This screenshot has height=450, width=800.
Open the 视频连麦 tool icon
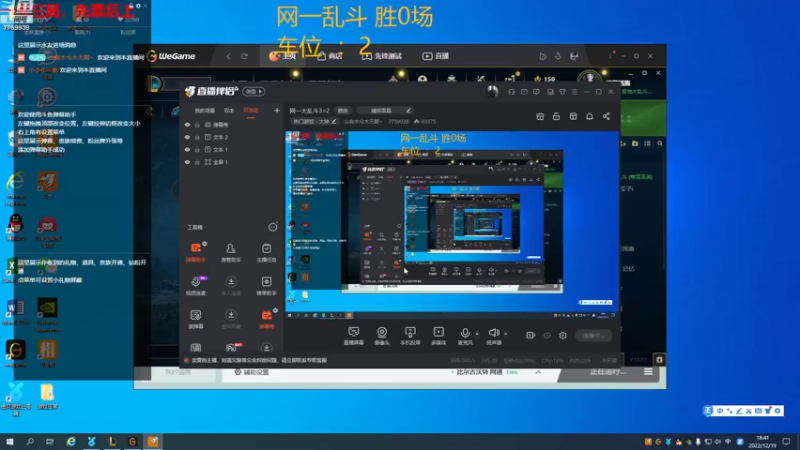point(195,286)
